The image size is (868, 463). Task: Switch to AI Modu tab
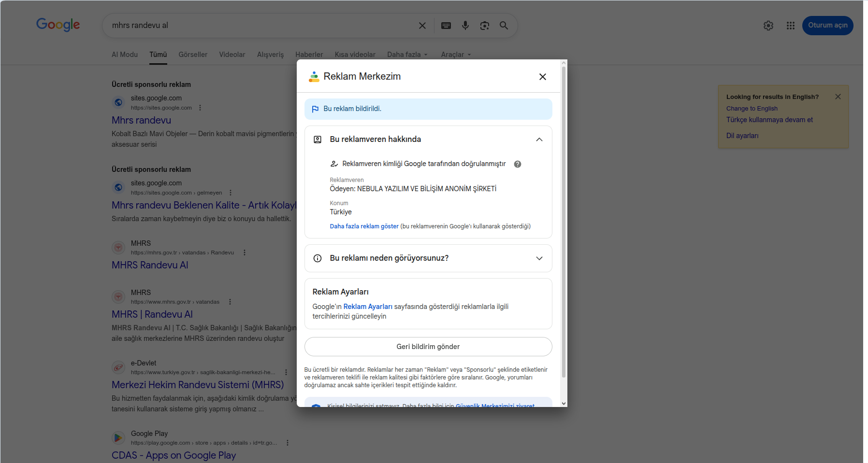pyautogui.click(x=125, y=55)
